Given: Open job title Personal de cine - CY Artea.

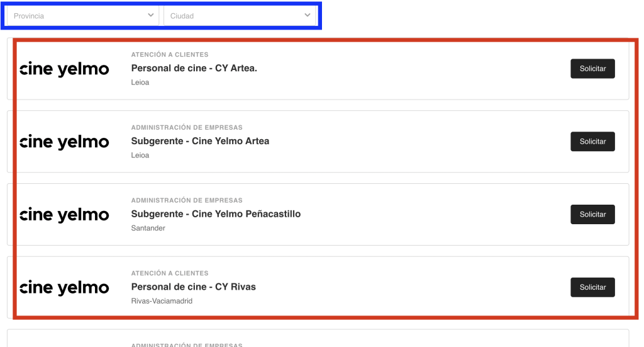Looking at the screenshot, I should coord(194,68).
